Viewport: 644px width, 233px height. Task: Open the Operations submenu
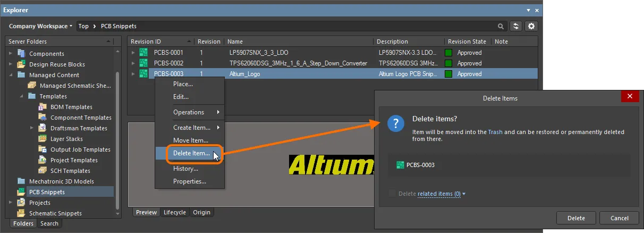[x=190, y=112]
